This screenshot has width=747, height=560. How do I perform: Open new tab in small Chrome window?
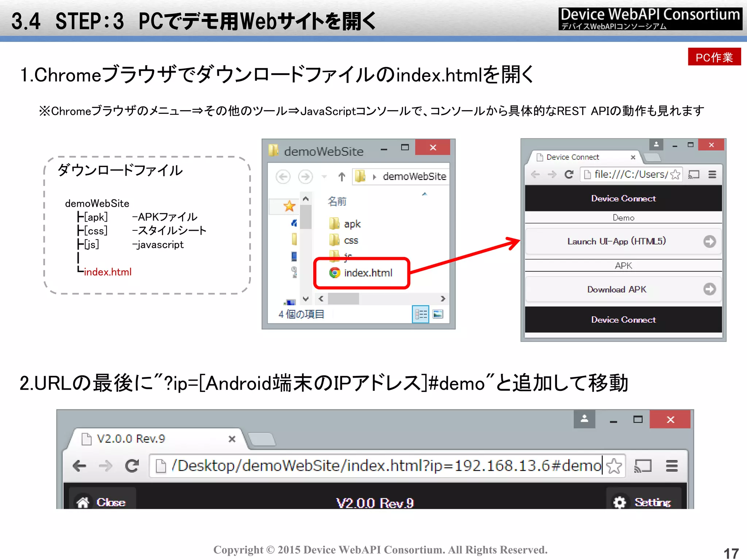pyautogui.click(x=652, y=157)
